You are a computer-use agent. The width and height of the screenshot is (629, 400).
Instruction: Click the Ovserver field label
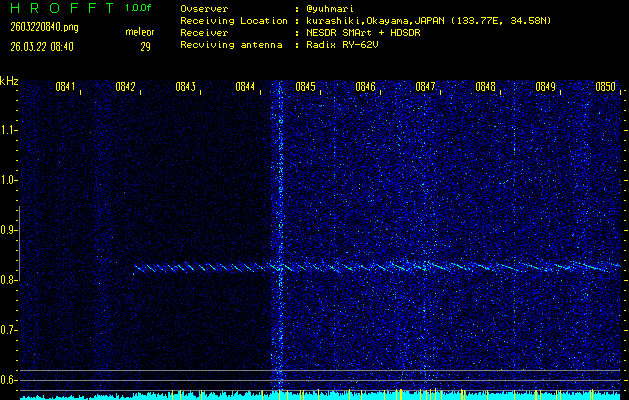(x=204, y=9)
